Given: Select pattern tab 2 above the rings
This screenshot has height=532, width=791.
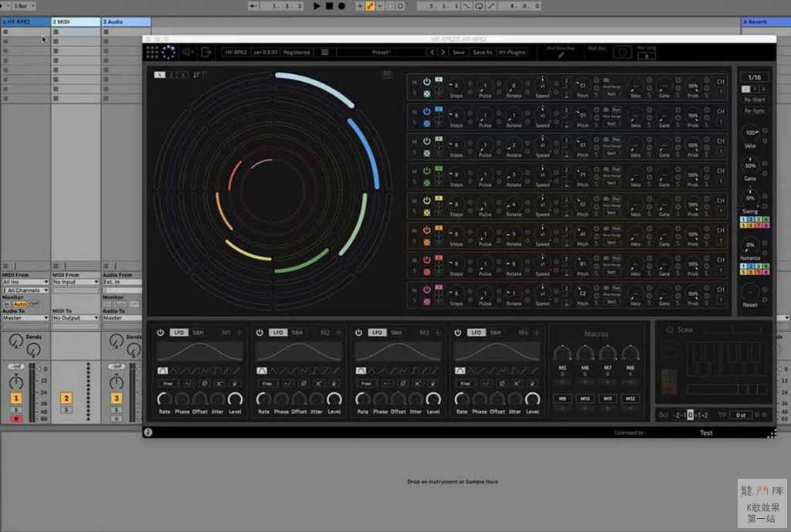Looking at the screenshot, I should pos(171,75).
